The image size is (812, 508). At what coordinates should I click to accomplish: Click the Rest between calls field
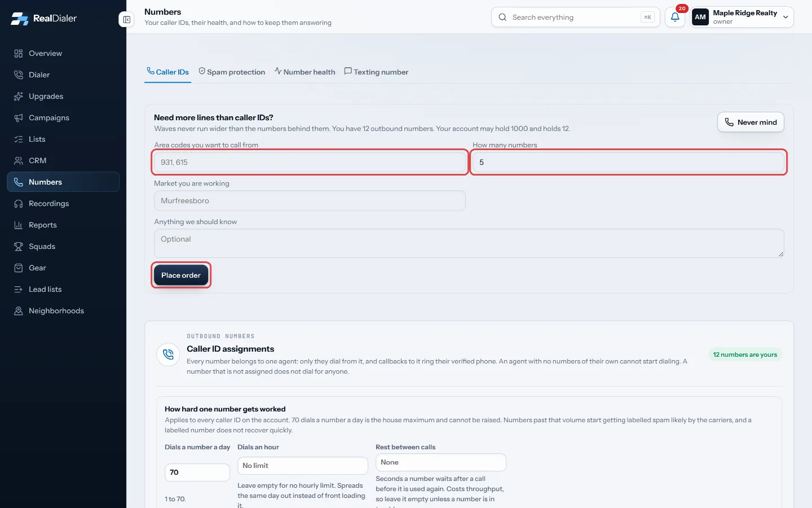[x=441, y=462]
